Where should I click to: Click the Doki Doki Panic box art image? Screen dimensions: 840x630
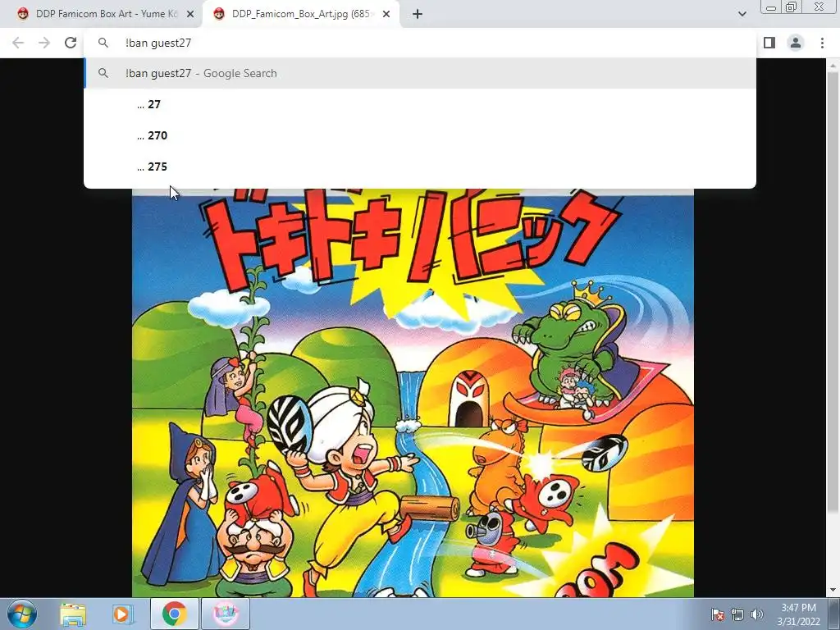tap(413, 393)
